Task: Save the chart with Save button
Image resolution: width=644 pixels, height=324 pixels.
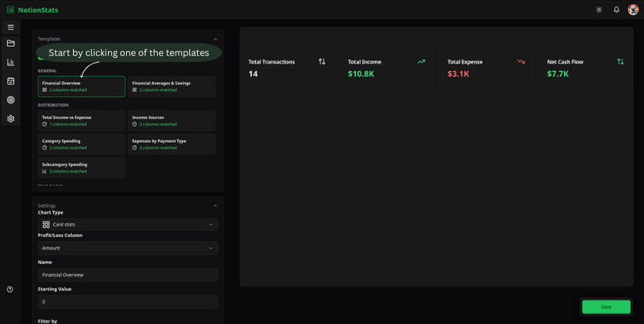Action: [x=606, y=307]
